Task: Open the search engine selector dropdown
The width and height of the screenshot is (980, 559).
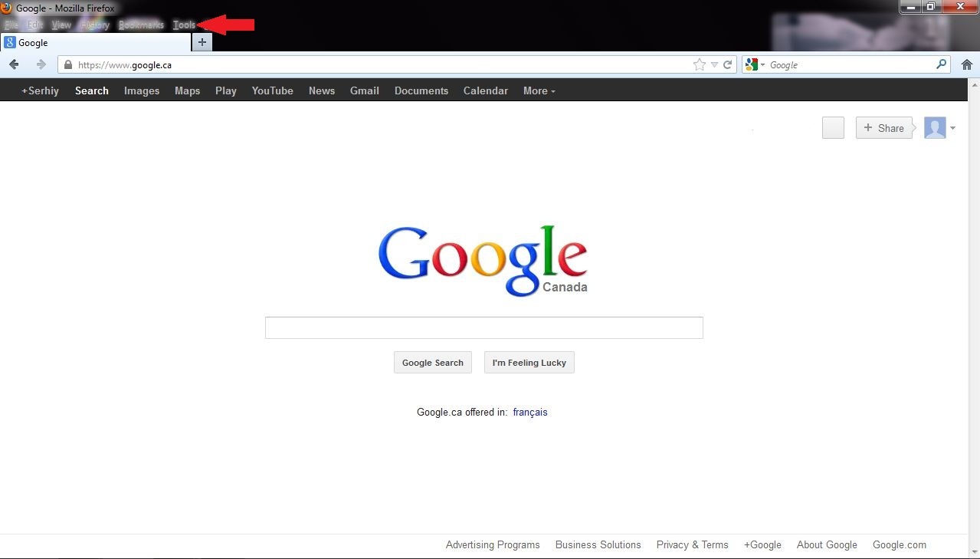Action: click(755, 65)
